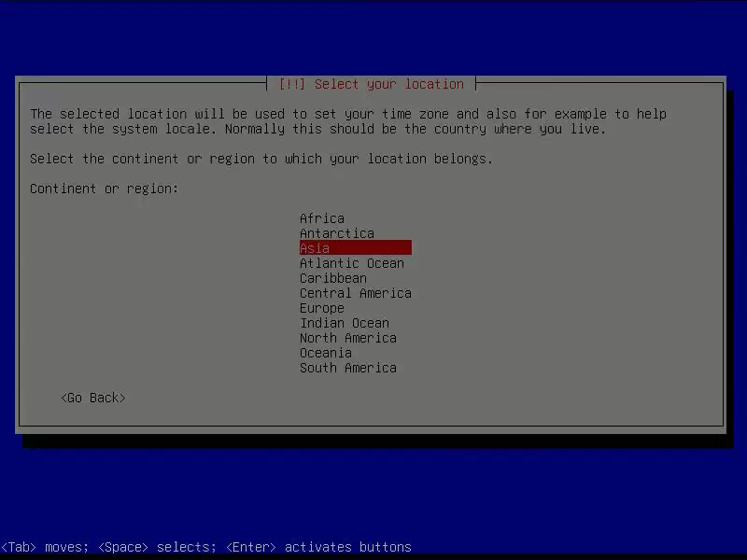Select Atlantic Ocean as the region
Screen dimensions: 747x560
click(x=351, y=263)
